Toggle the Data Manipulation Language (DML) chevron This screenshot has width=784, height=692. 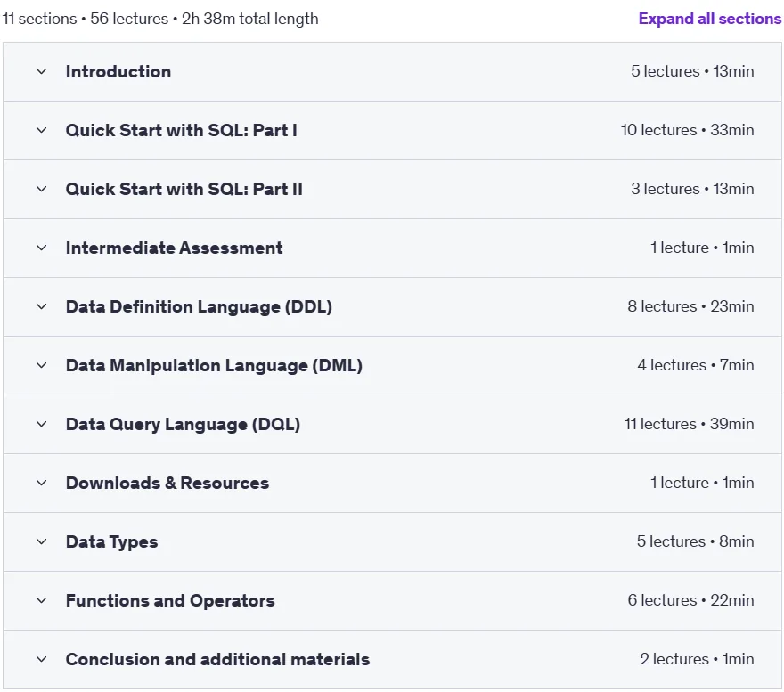click(42, 365)
